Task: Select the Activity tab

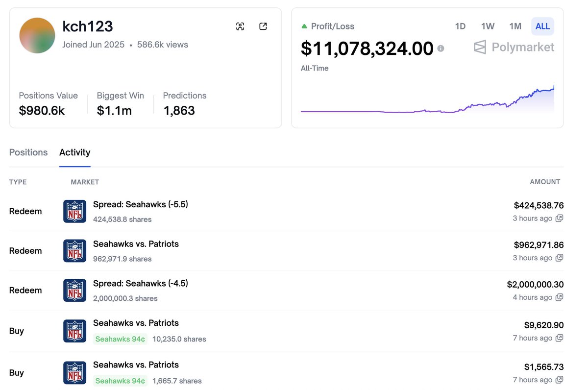Action: [74, 152]
